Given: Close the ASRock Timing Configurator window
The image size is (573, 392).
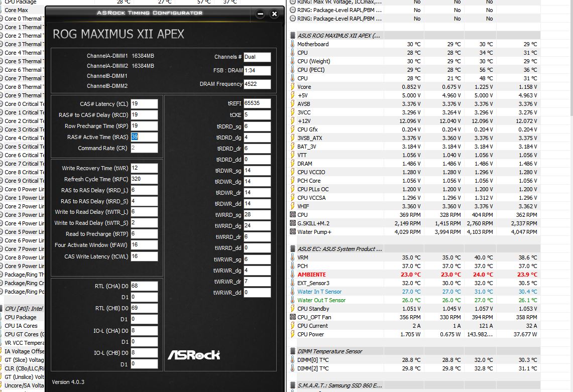Looking at the screenshot, I should [x=274, y=14].
